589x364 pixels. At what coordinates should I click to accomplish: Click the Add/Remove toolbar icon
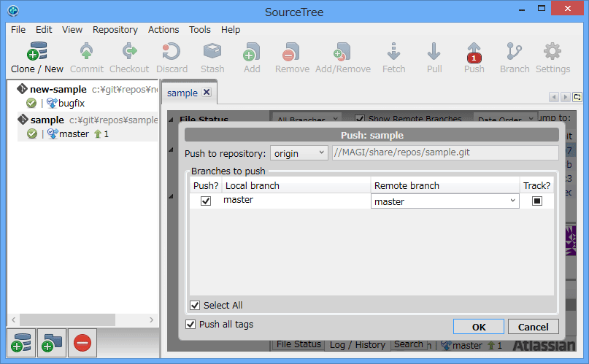[342, 51]
